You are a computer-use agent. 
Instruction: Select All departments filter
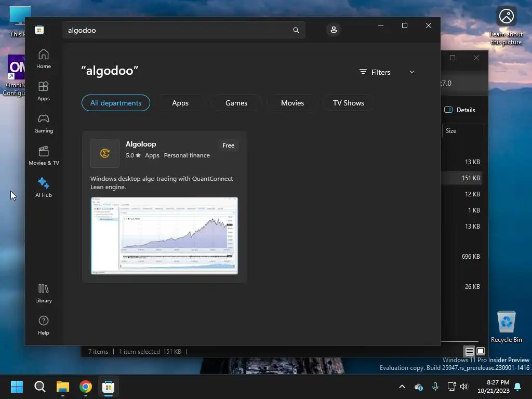[116, 103]
